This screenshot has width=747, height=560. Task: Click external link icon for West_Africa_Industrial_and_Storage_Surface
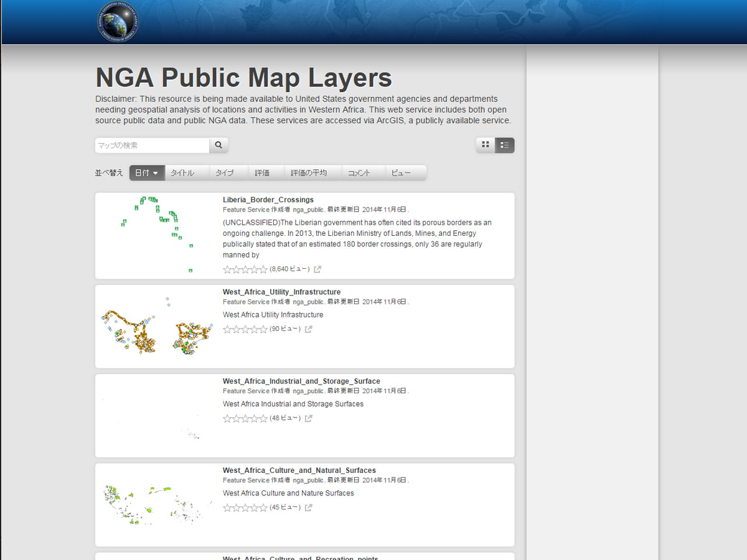tap(309, 418)
